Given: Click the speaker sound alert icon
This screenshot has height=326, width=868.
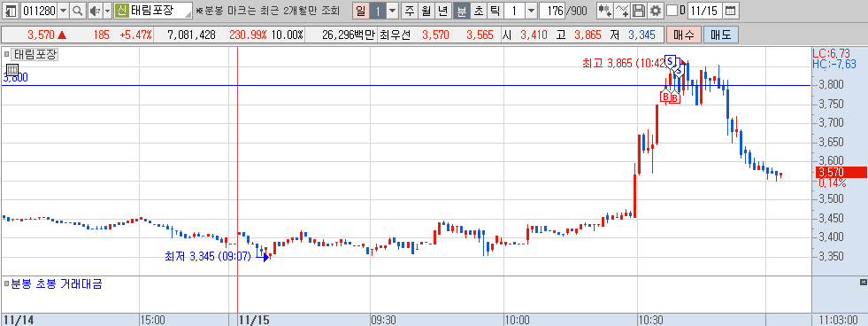Looking at the screenshot, I should point(95,11).
